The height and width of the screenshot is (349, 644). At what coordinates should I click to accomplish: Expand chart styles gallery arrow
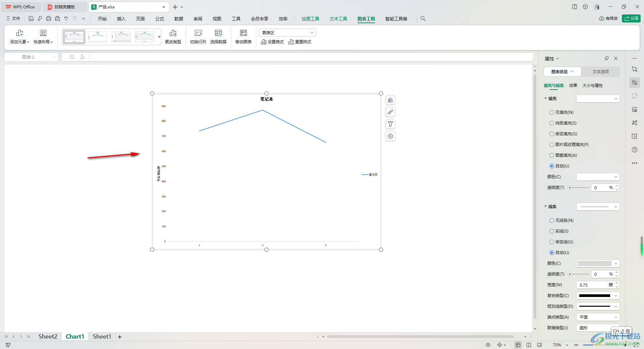(x=159, y=37)
